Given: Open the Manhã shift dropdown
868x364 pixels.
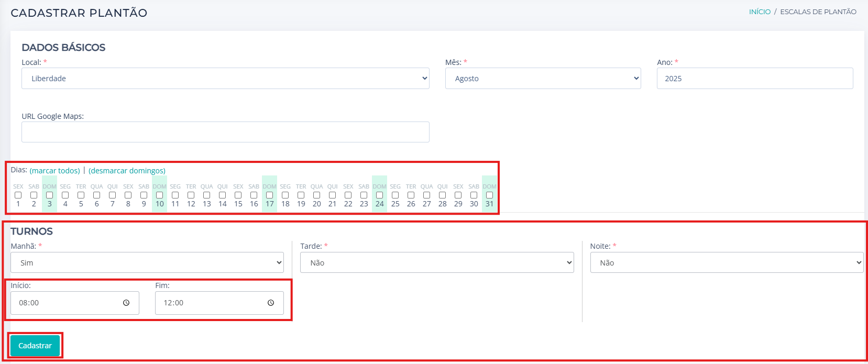Looking at the screenshot, I should click(147, 263).
